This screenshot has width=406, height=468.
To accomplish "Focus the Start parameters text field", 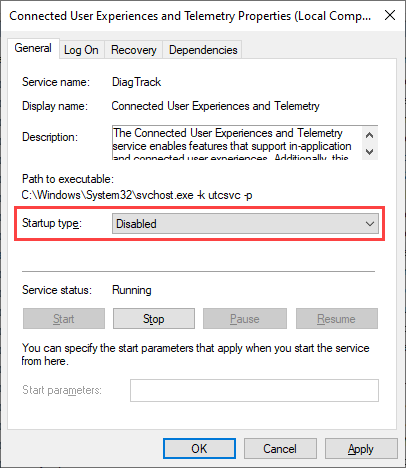I will coord(254,390).
